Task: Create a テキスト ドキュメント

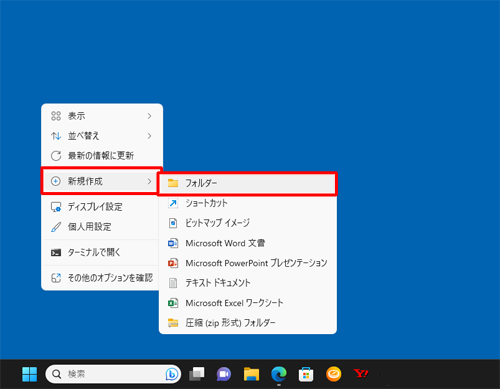Action: 248,283
